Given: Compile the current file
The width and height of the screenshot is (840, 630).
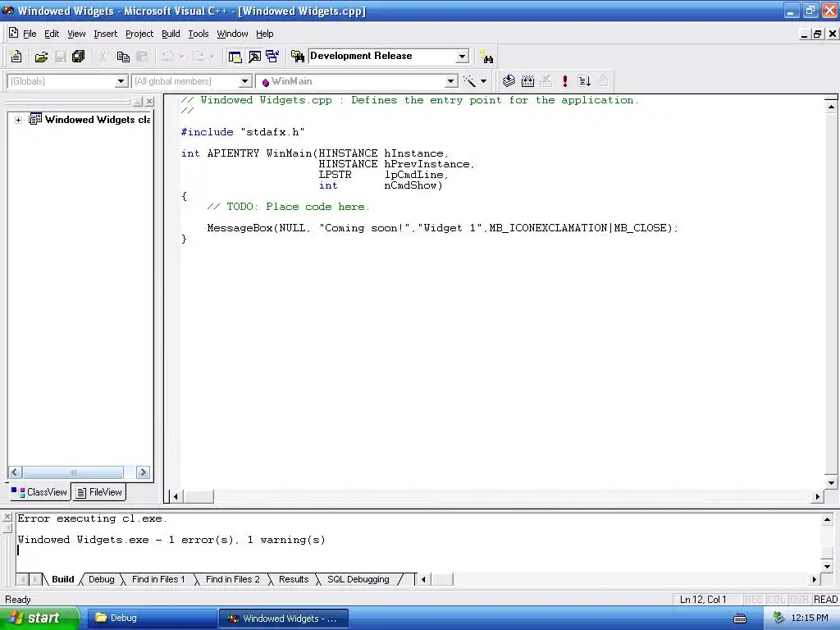Looking at the screenshot, I should point(509,81).
